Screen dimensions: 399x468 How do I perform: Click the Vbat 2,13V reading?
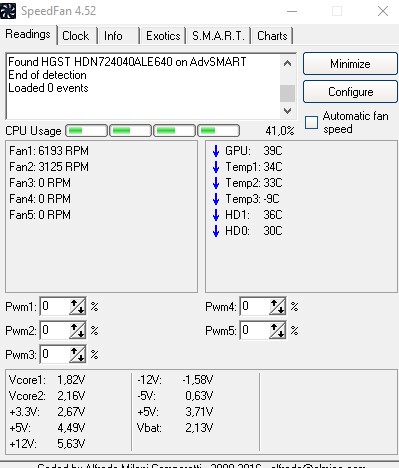175,428
